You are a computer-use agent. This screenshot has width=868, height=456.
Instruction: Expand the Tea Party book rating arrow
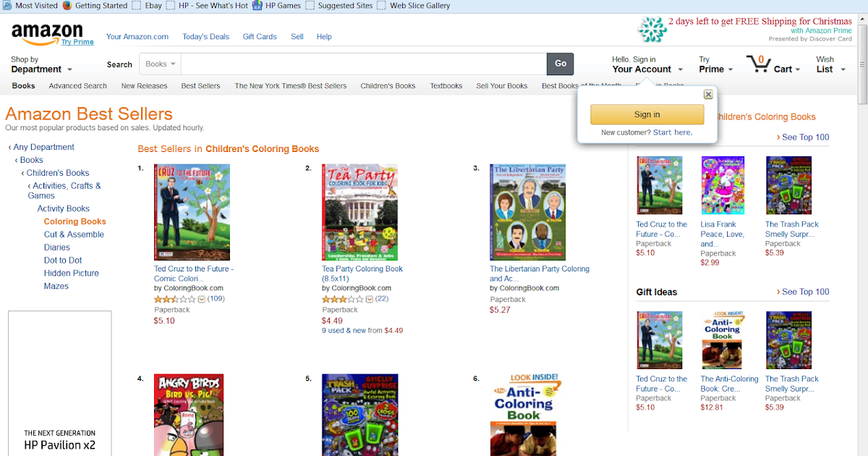pos(370,299)
